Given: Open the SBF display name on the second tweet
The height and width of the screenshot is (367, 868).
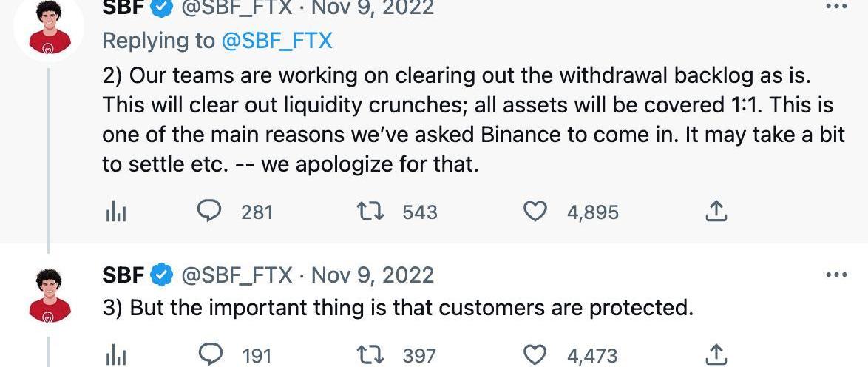Looking at the screenshot, I should (123, 275).
